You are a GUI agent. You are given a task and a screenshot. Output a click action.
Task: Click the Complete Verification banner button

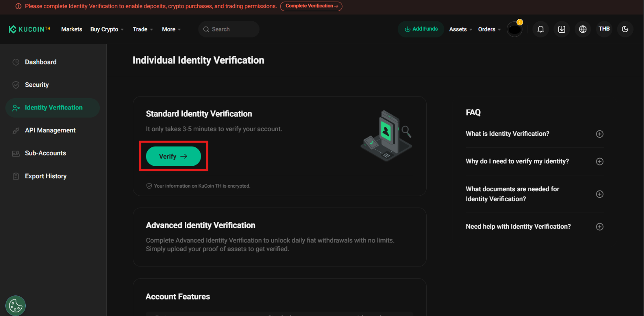point(311,6)
